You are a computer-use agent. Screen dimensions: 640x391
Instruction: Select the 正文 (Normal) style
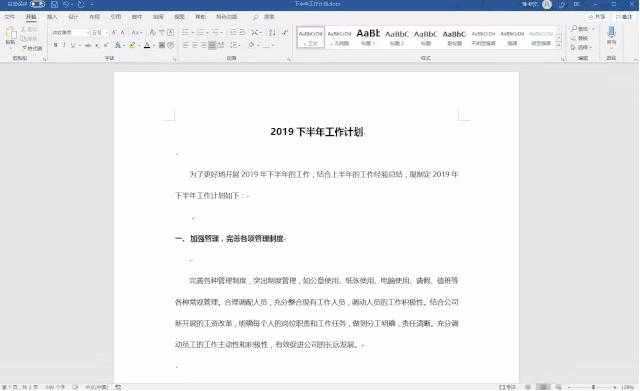(x=311, y=37)
